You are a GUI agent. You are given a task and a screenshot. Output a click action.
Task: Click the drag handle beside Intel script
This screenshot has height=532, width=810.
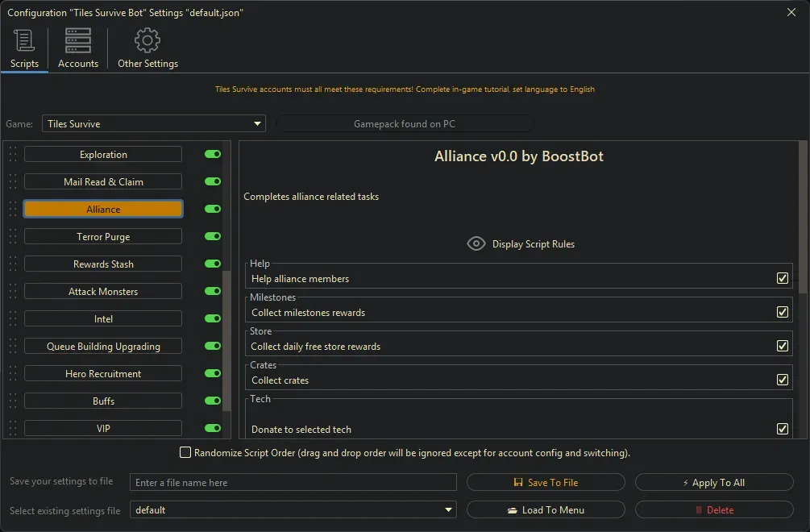(x=13, y=319)
